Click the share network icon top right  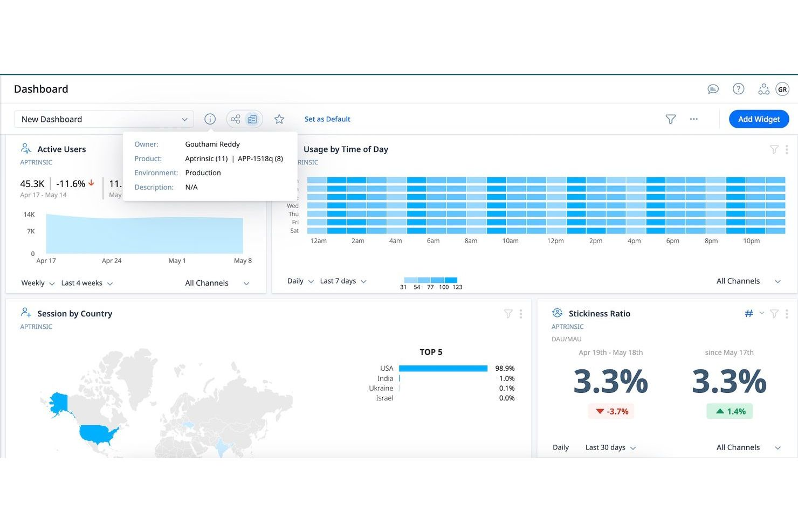(x=764, y=89)
